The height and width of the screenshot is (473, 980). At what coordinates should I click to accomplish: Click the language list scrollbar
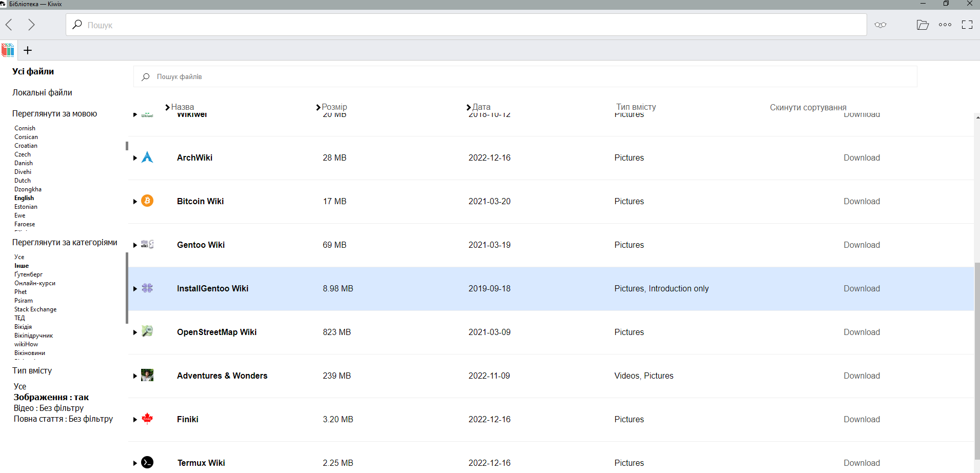tap(127, 146)
